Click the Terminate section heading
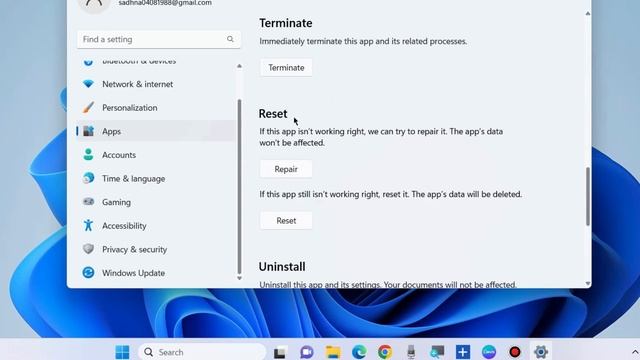This screenshot has width=640, height=360. click(286, 23)
